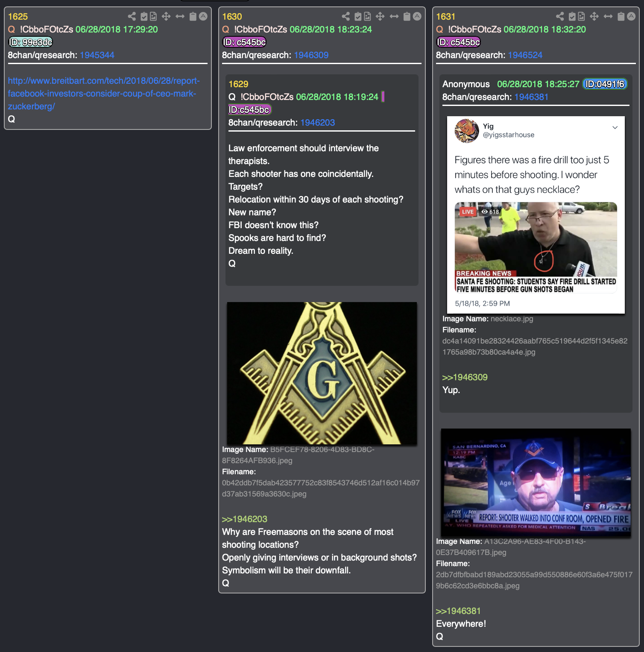Click the clipboard-check icon on post 1630

(x=358, y=17)
